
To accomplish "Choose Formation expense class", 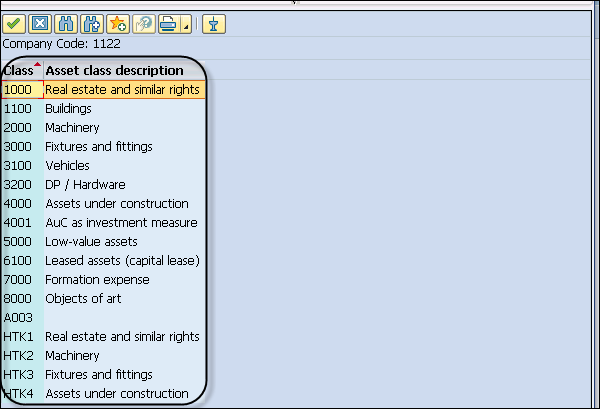I will [97, 280].
